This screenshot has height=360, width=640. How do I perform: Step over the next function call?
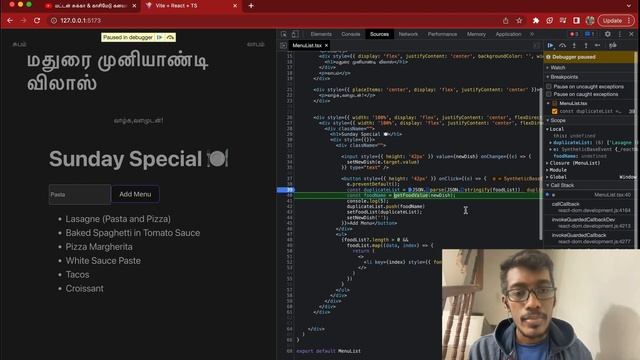point(562,45)
